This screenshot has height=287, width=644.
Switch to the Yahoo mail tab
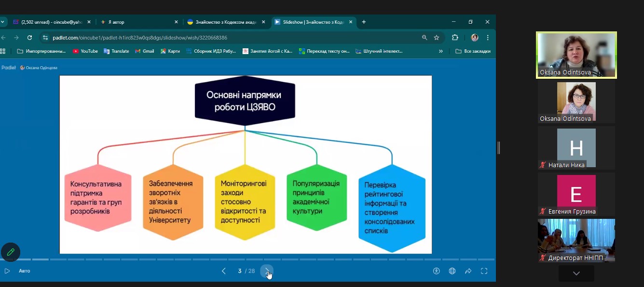coord(48,22)
